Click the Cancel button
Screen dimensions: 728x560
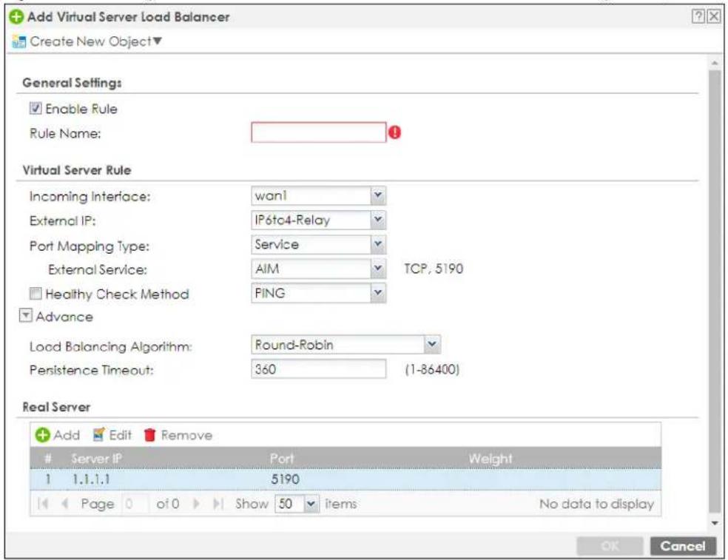[683, 546]
